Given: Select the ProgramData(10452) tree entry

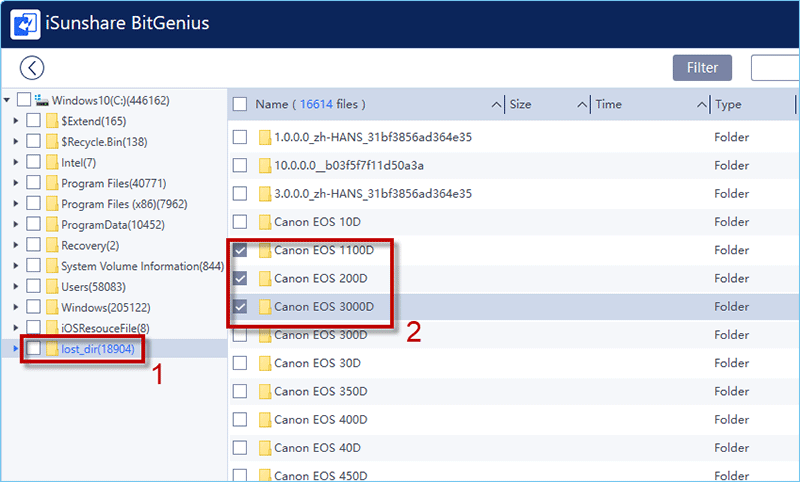Looking at the screenshot, I should pos(113,225).
